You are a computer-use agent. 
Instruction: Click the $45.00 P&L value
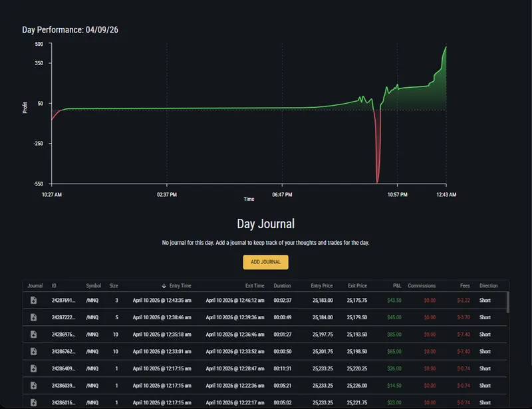point(394,317)
